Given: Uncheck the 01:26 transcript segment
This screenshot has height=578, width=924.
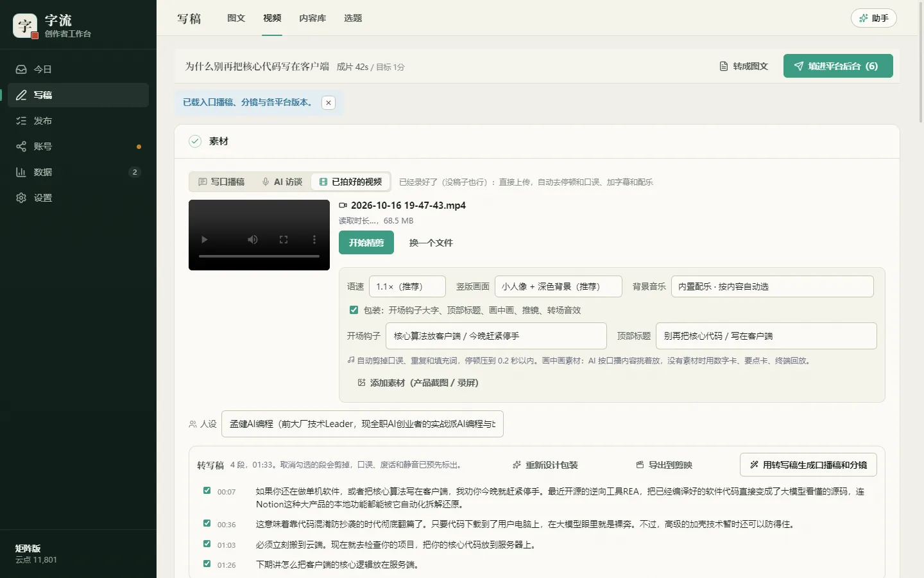Looking at the screenshot, I should [x=207, y=564].
